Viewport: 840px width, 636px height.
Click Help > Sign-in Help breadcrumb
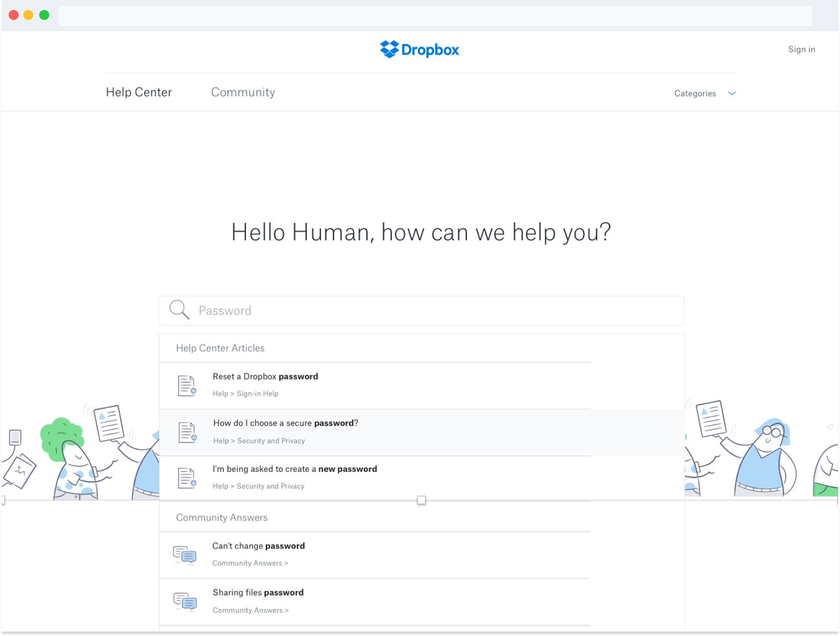coord(245,394)
